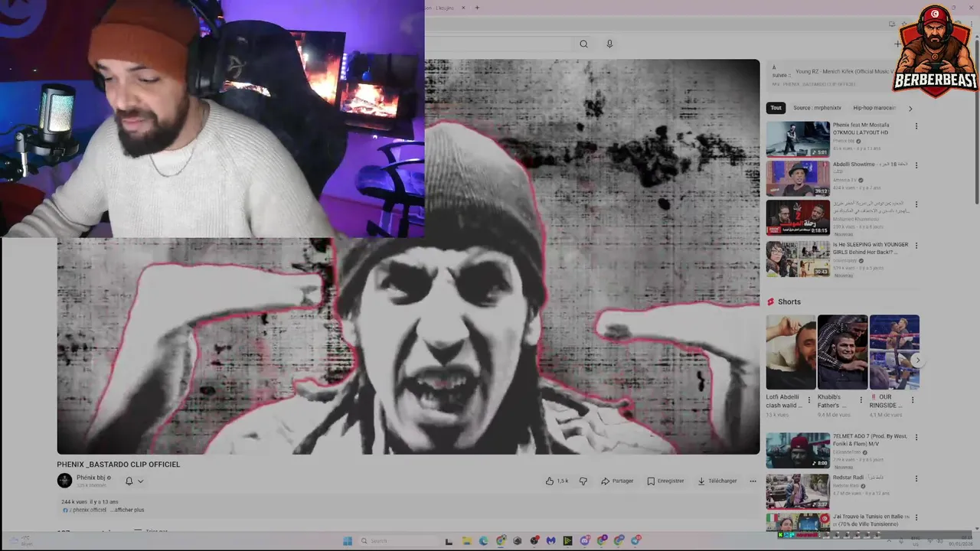This screenshot has width=980, height=551.
Task: Open File Explorer from taskbar
Action: pyautogui.click(x=466, y=540)
